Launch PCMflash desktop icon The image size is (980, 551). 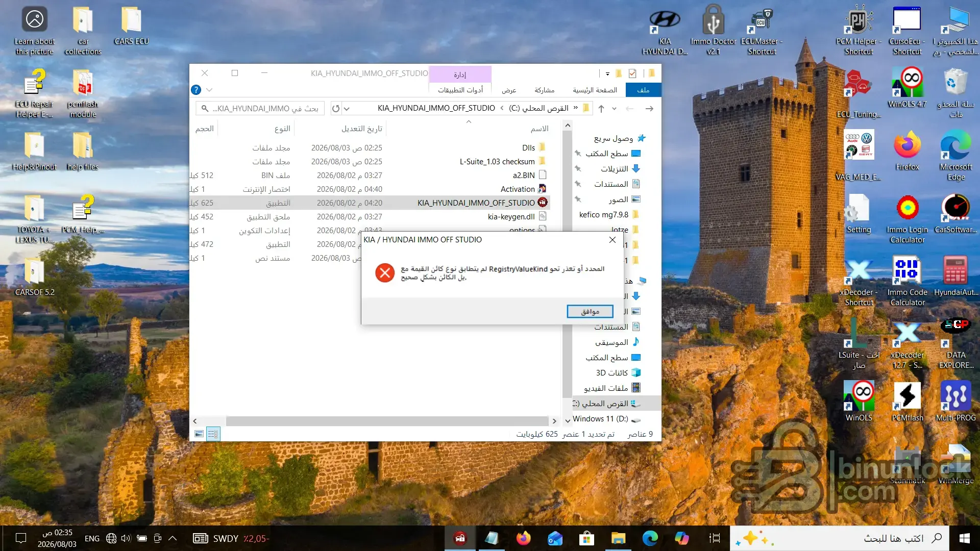click(x=907, y=403)
